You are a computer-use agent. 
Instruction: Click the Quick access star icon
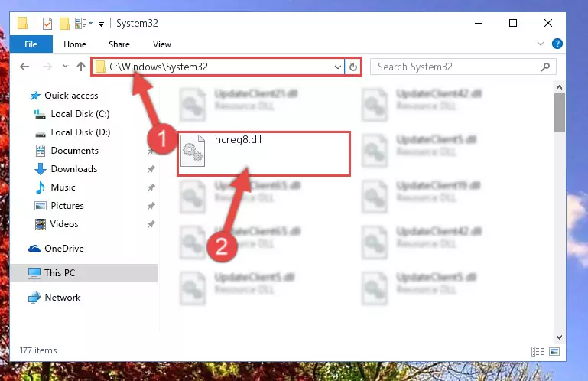pyautogui.click(x=35, y=96)
